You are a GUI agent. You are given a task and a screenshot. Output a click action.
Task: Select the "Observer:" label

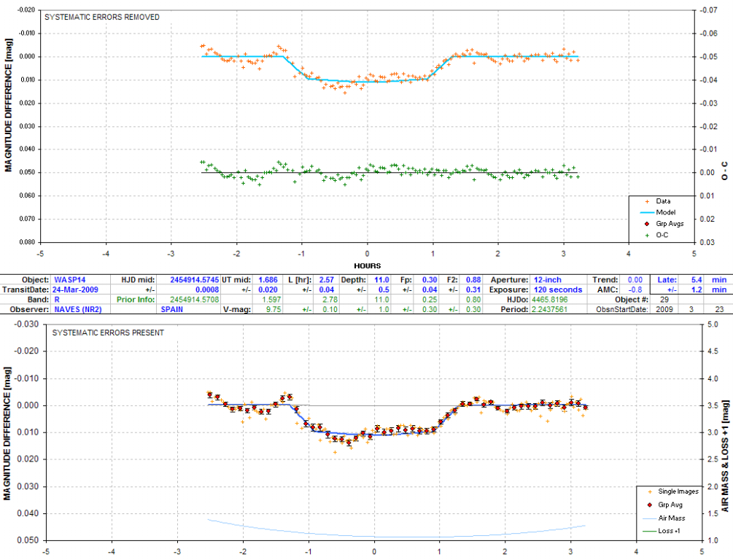coord(29,309)
